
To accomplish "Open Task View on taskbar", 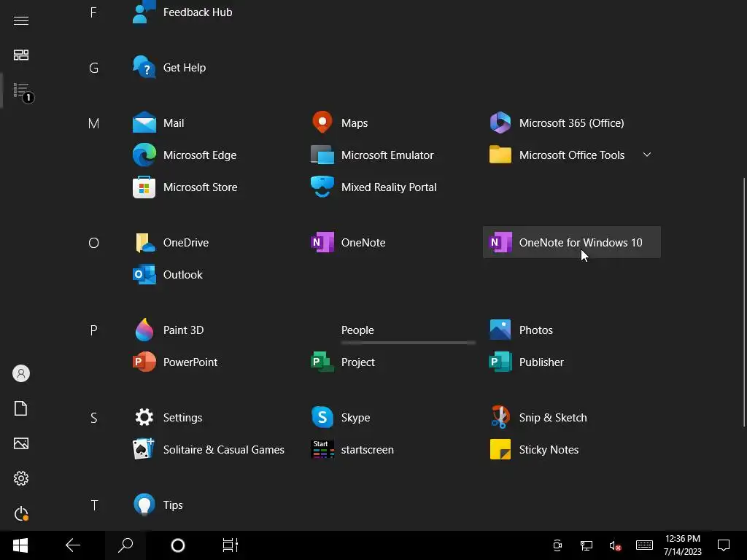I will pos(230,545).
